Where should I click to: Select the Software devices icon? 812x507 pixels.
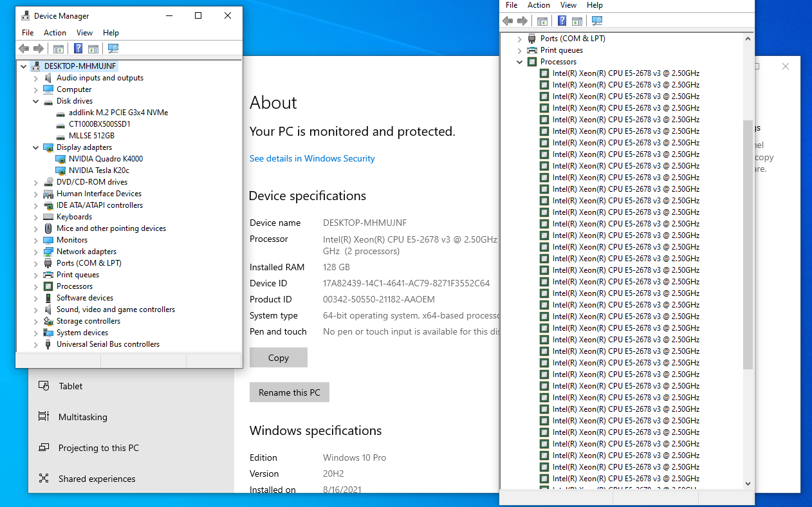click(x=48, y=298)
